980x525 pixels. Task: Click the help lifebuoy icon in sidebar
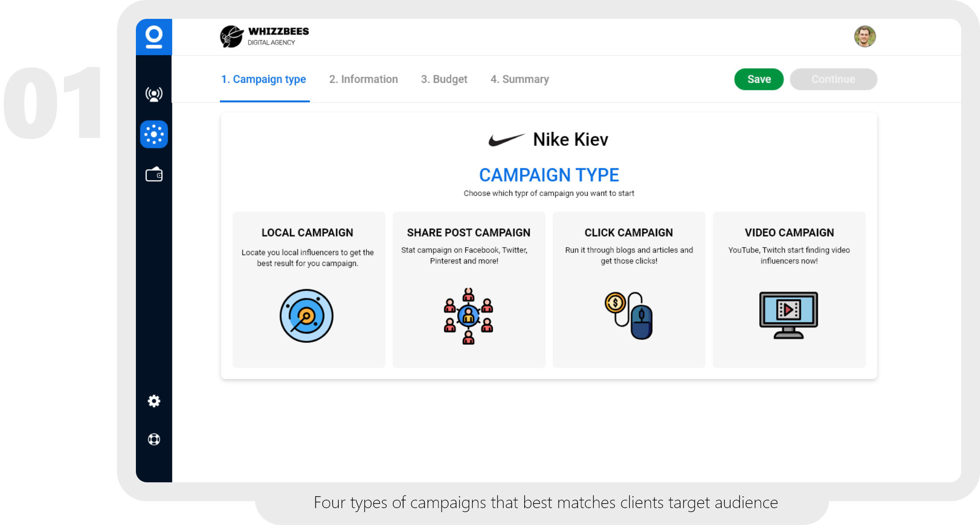(154, 440)
